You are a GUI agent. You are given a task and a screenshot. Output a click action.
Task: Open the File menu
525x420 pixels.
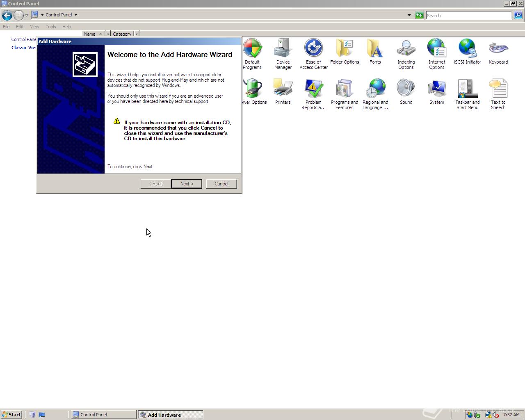click(6, 27)
